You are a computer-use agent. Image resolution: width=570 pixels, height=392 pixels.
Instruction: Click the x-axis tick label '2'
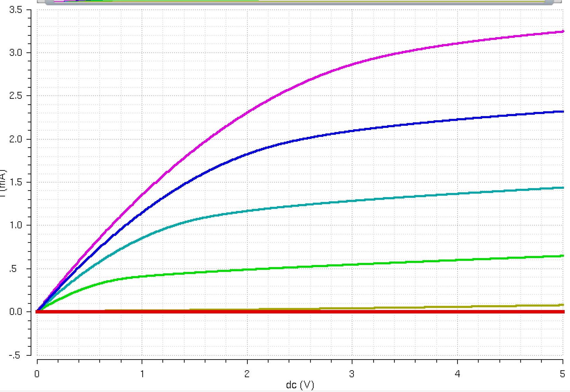pyautogui.click(x=247, y=374)
